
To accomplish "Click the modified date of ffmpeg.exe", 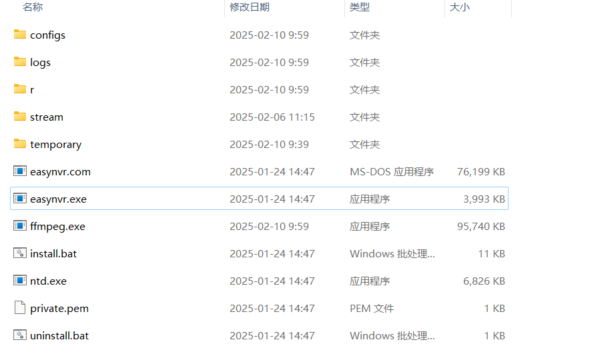I will point(269,227).
